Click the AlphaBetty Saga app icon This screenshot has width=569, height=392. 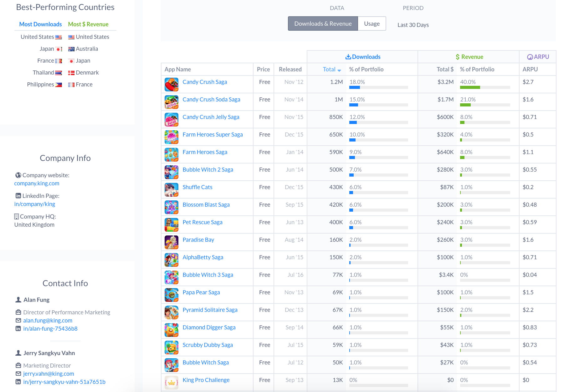coord(172,260)
